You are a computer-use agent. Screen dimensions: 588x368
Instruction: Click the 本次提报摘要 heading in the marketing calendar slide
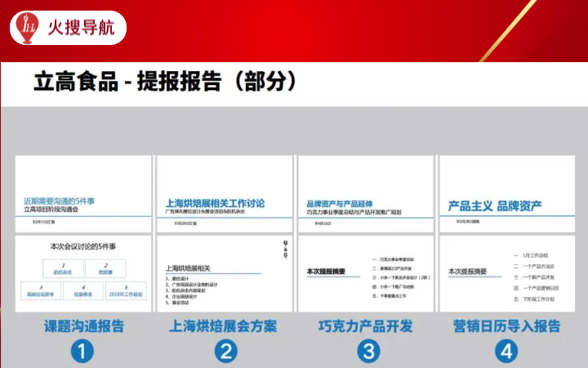point(467,272)
